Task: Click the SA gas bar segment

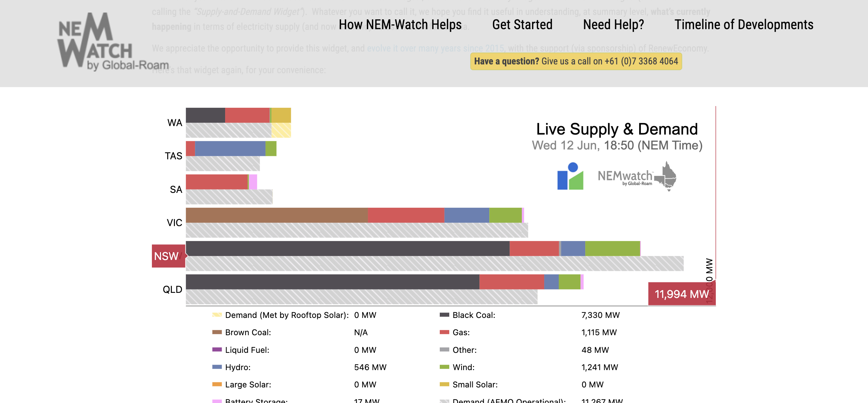Action: coord(217,182)
